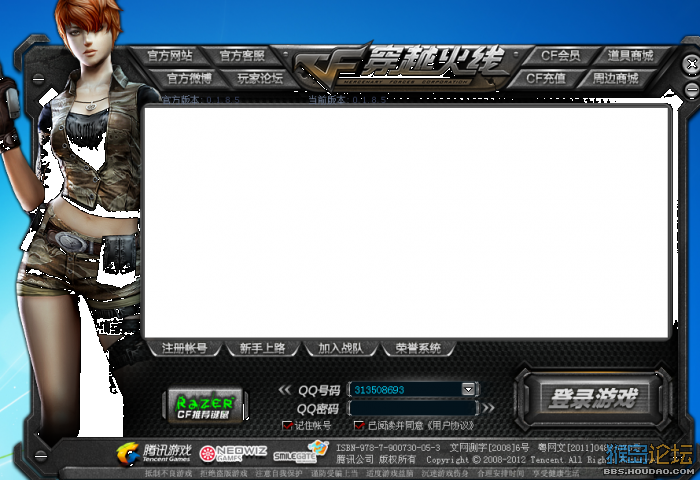
Task: Click the 新手上路 beginner guide button
Action: (x=262, y=348)
